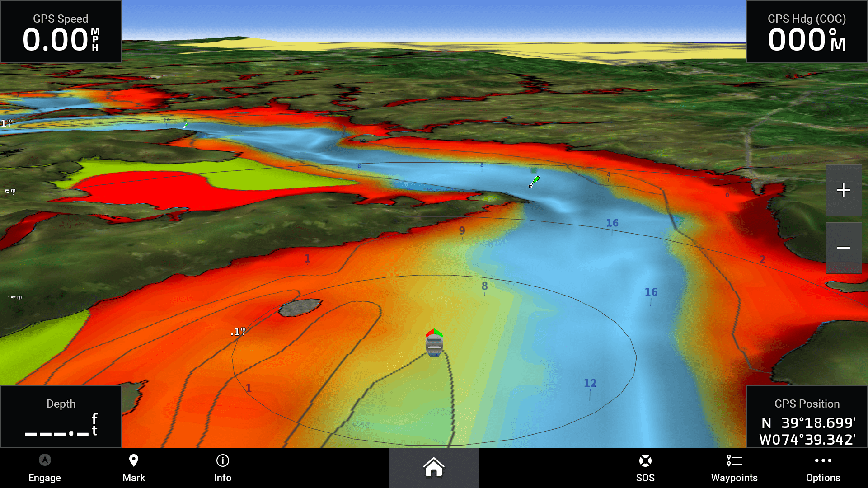Click the compass/Engage heading icon
The image size is (868, 488).
coord(44,460)
